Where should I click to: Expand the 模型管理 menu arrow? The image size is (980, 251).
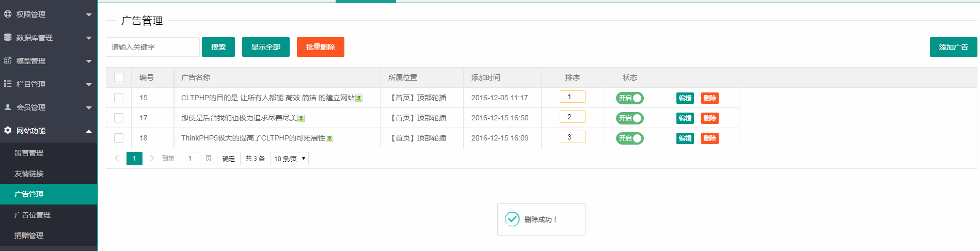pyautogui.click(x=89, y=61)
